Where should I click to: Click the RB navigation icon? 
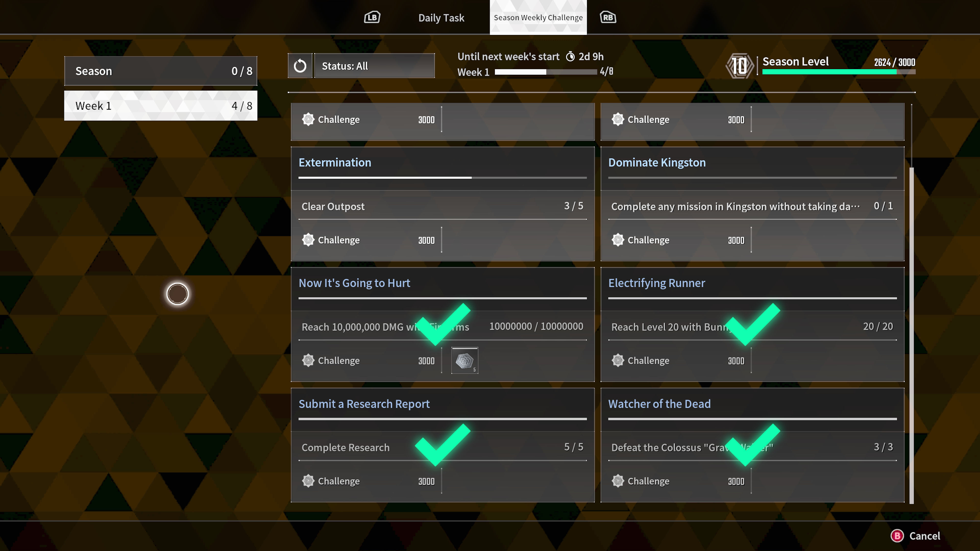tap(608, 17)
